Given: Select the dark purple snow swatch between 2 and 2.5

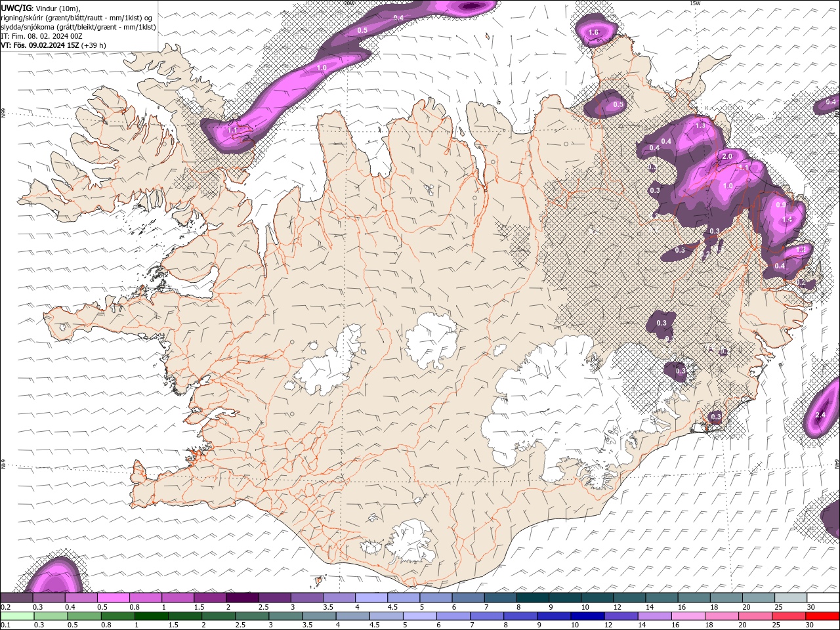Looking at the screenshot, I should (x=243, y=598).
